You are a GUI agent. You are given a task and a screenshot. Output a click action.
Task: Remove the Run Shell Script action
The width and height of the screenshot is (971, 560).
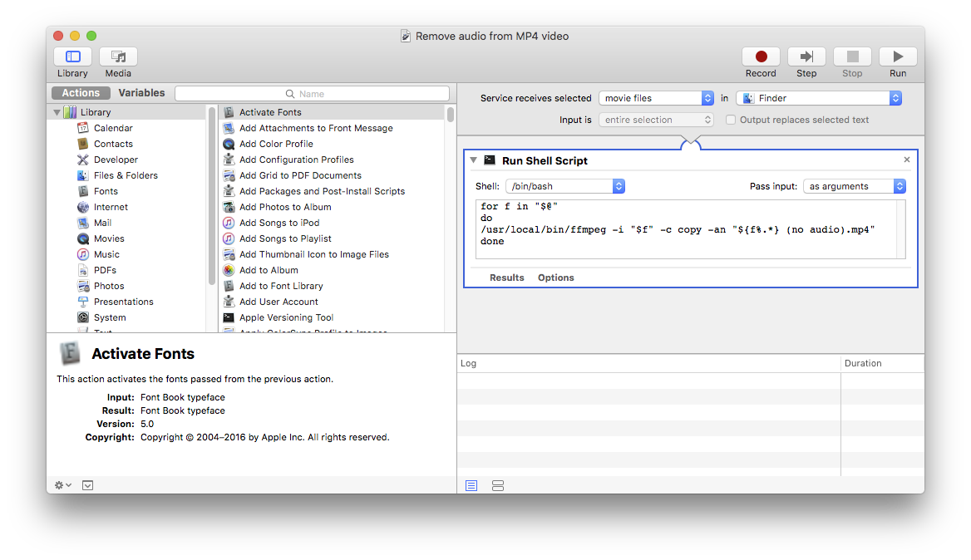click(907, 160)
